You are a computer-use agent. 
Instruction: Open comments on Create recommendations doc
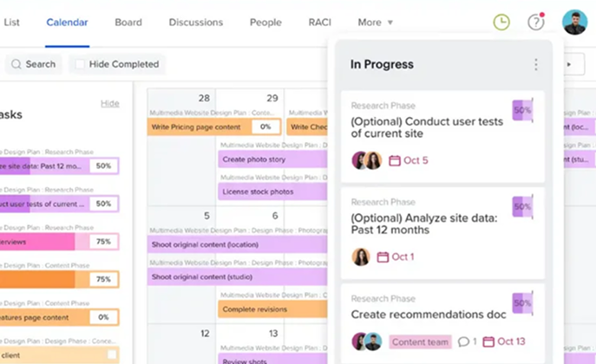[x=463, y=341]
